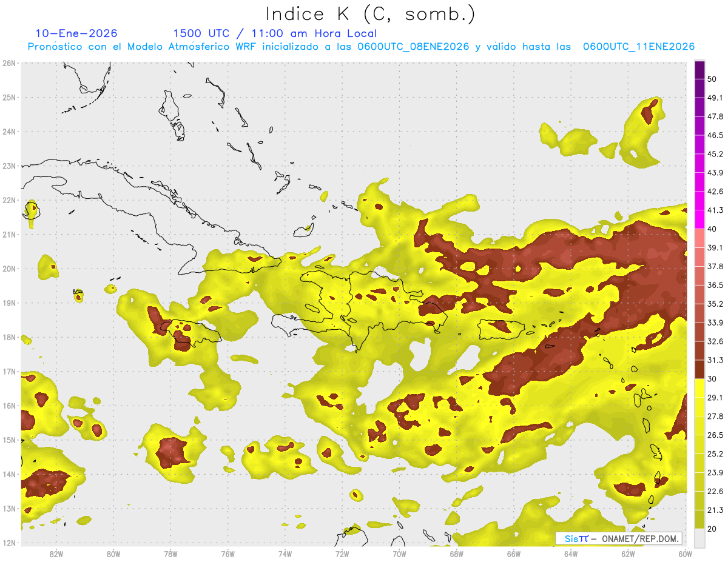Viewport: 728px width, 562px height.
Task: Click the '22.6' colorbar label
Action: click(715, 491)
